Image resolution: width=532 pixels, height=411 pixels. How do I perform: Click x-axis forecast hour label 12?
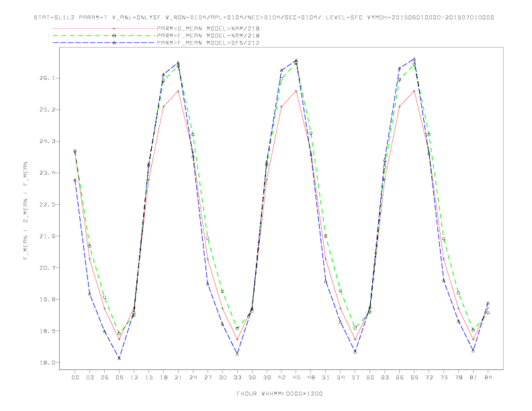pos(134,377)
